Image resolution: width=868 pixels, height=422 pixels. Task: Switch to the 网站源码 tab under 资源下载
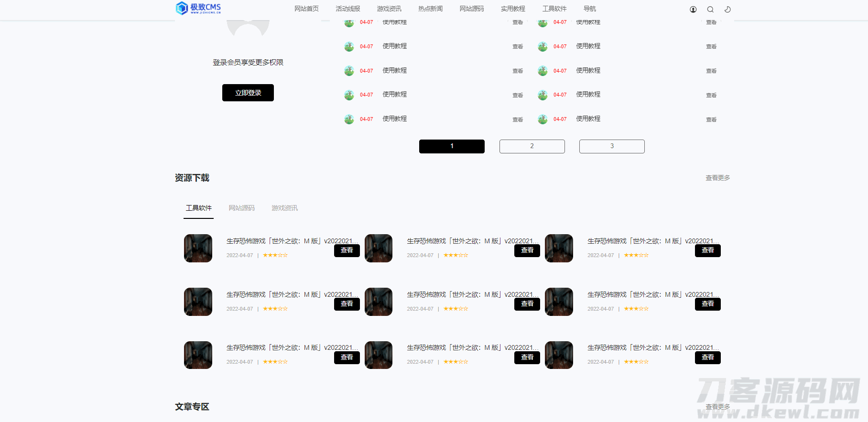tap(241, 208)
